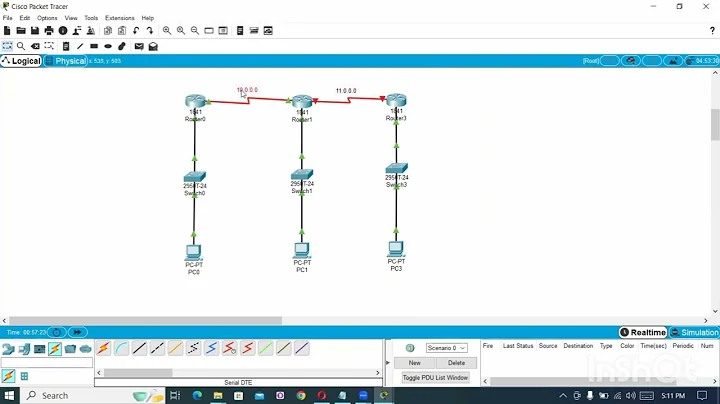720x404 pixels.
Task: Click the workspace vertical scrollbar thumb
Action: coord(715,124)
